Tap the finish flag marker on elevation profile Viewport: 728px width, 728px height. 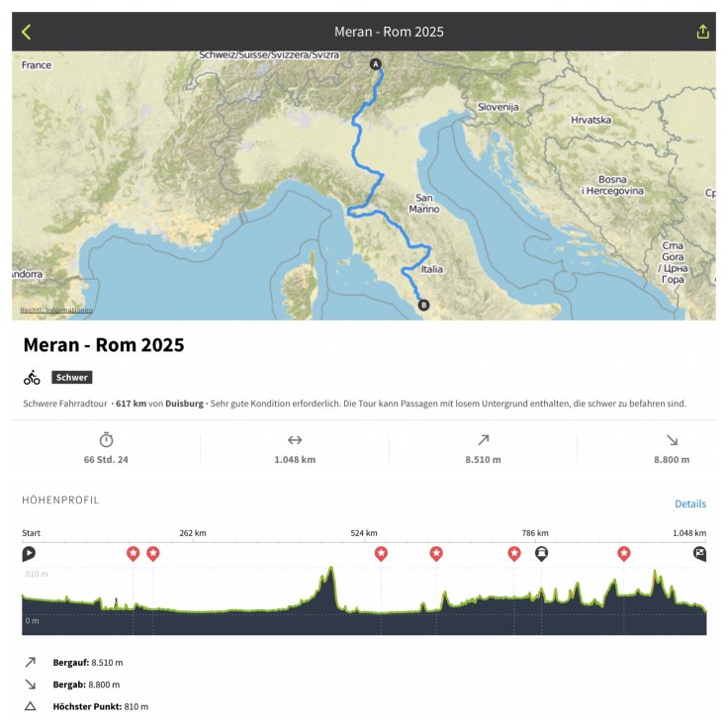click(x=700, y=554)
